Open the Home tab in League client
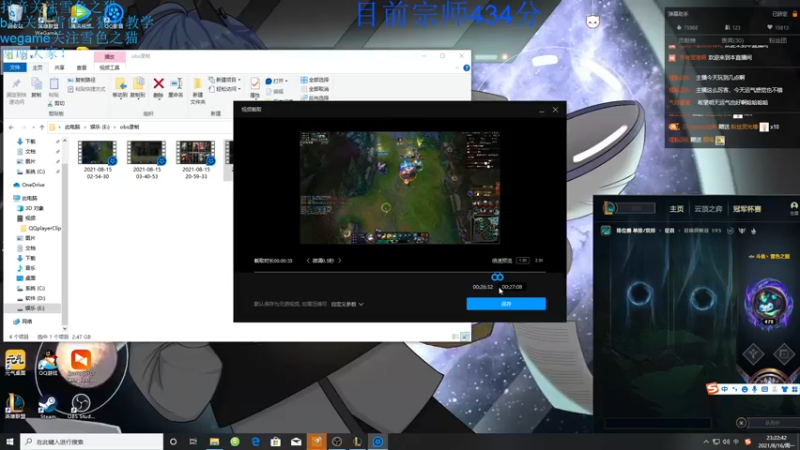The image size is (800, 450). [677, 209]
